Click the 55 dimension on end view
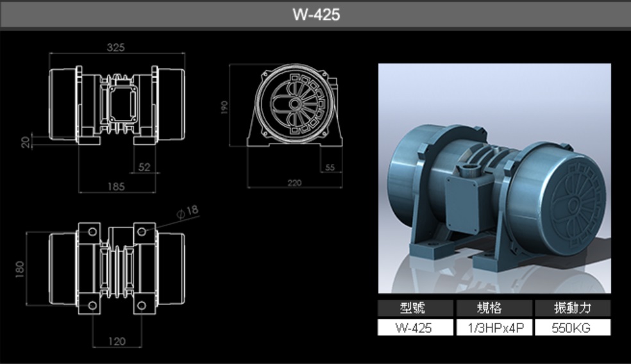The height and width of the screenshot is (364, 631). click(x=330, y=167)
